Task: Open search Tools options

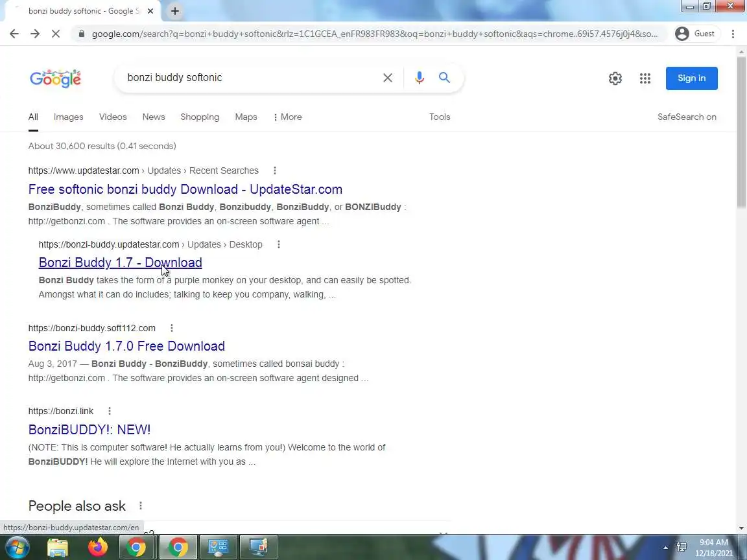Action: (439, 117)
